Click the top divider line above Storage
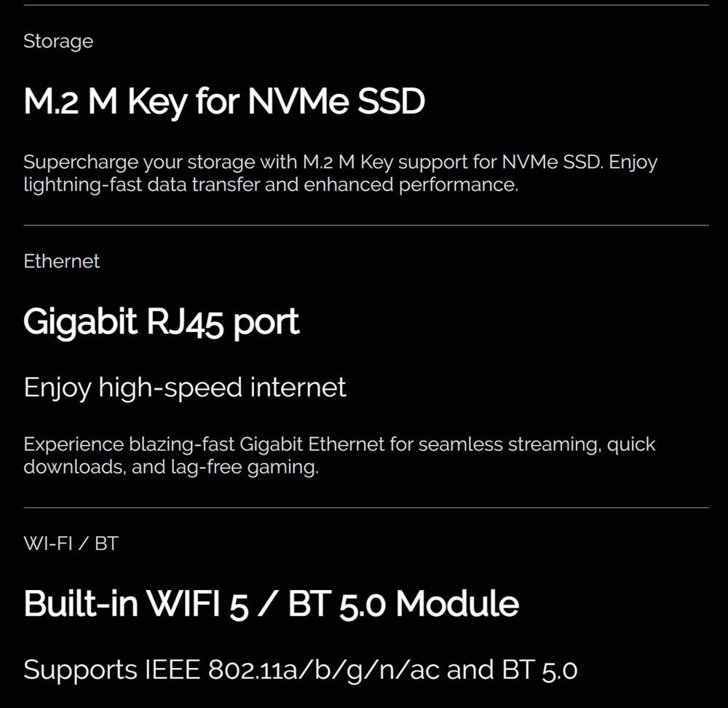The width and height of the screenshot is (728, 708). tap(366, 5)
